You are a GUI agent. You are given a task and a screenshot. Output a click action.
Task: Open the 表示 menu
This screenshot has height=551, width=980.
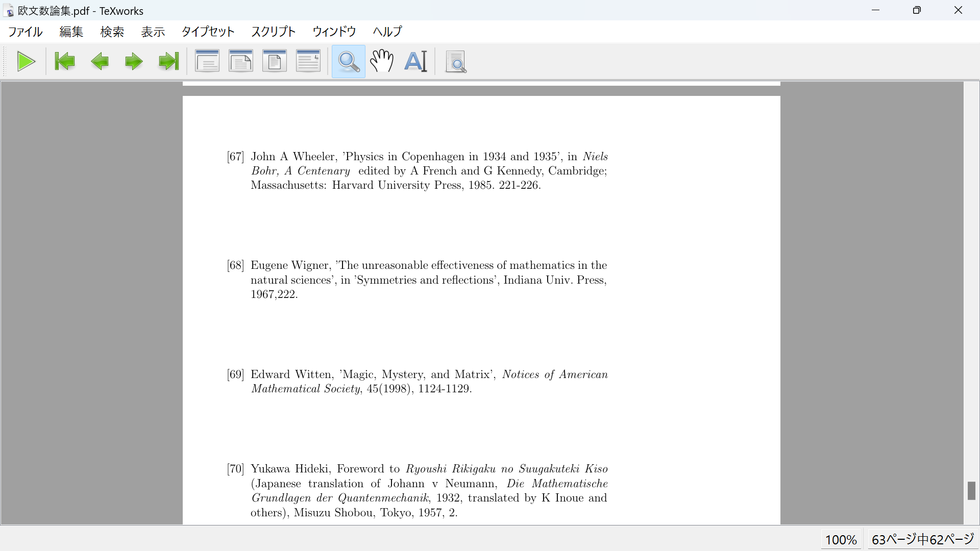(153, 32)
